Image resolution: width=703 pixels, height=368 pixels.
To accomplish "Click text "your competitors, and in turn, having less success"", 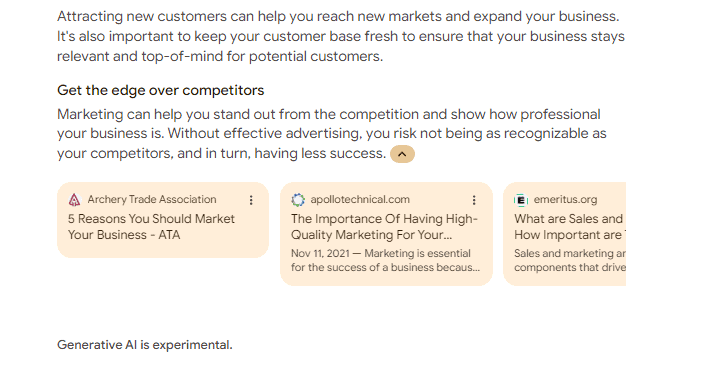I will click(x=221, y=154).
